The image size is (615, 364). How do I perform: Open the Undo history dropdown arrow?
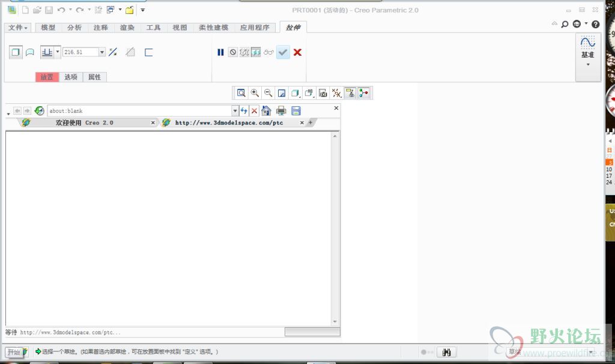coord(71,10)
